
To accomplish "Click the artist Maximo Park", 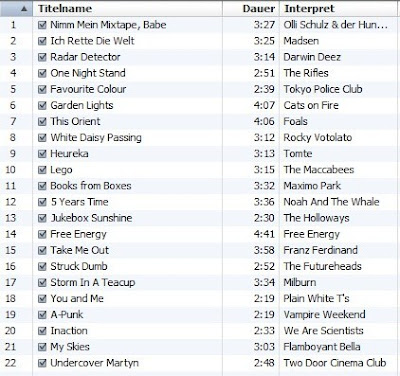I will [312, 186].
